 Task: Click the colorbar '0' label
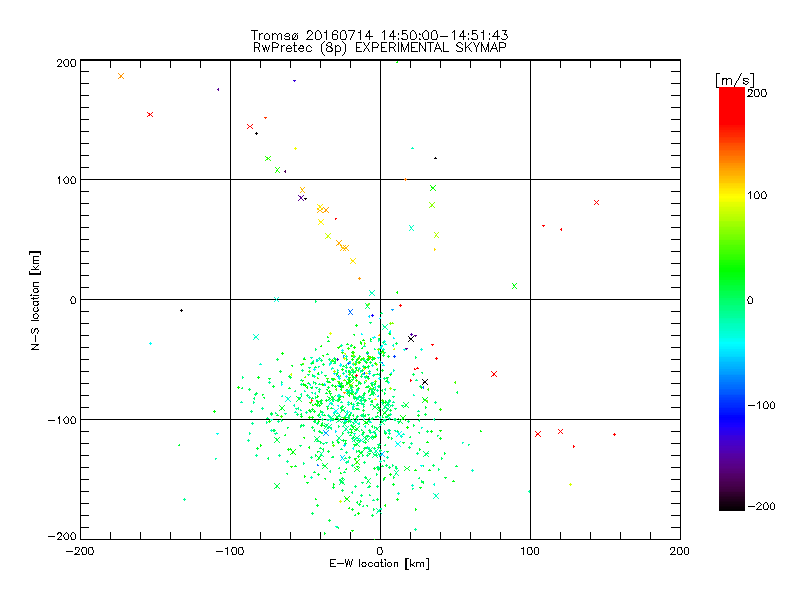pyautogui.click(x=749, y=300)
